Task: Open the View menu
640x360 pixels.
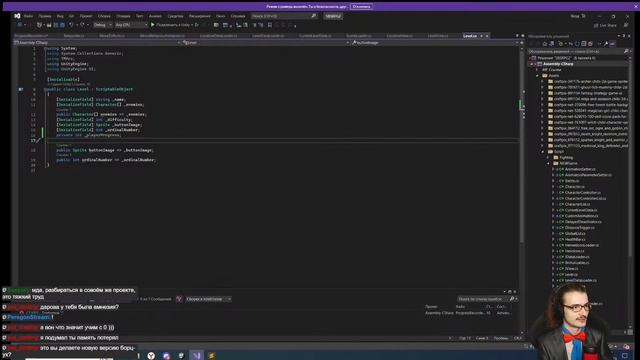Action: 60,16
